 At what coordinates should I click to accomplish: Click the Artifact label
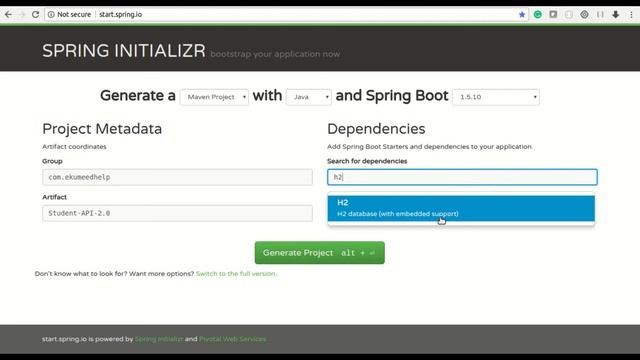(x=54, y=197)
